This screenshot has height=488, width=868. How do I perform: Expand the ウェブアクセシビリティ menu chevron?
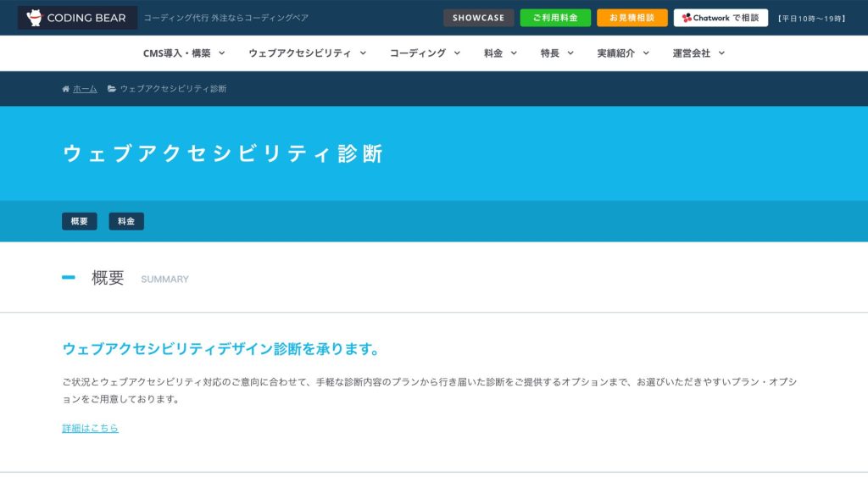coord(363,53)
